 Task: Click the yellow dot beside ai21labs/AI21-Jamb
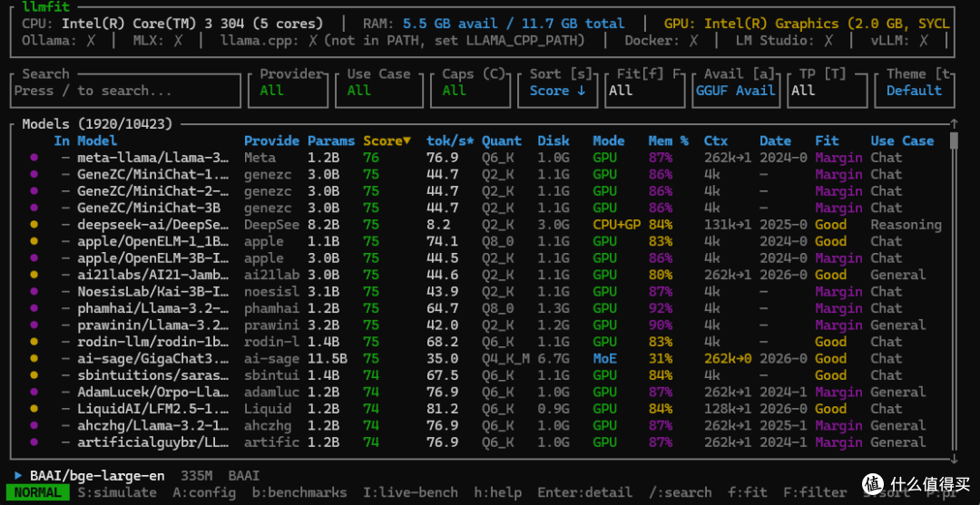(x=34, y=276)
